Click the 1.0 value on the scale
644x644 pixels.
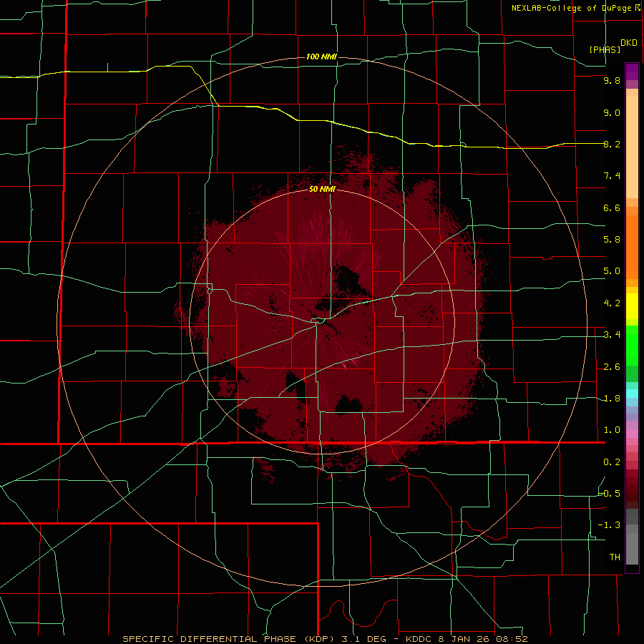(x=612, y=430)
